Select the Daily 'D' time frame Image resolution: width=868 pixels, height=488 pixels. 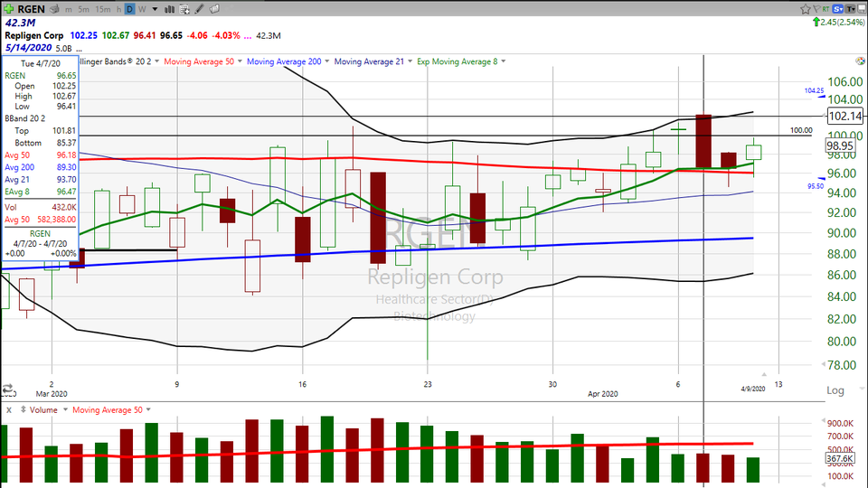[x=129, y=9]
